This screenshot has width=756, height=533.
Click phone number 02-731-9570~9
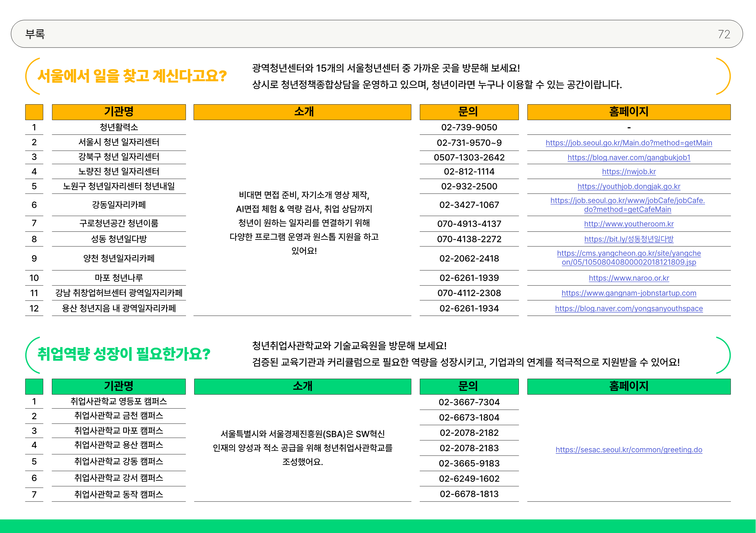tap(469, 143)
